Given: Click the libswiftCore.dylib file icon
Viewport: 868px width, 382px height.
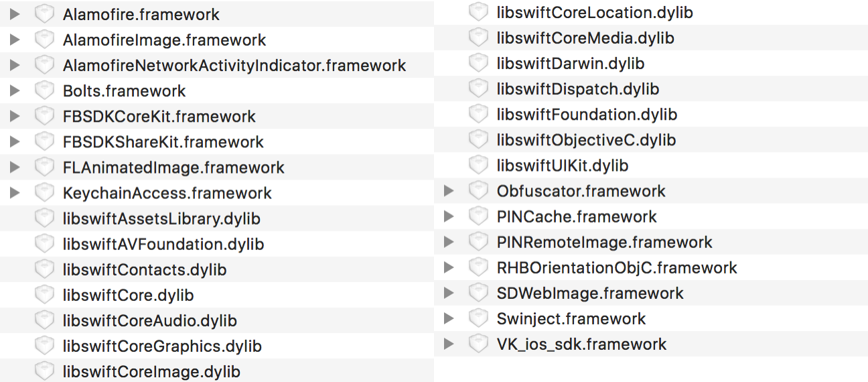Looking at the screenshot, I should coord(44,295).
